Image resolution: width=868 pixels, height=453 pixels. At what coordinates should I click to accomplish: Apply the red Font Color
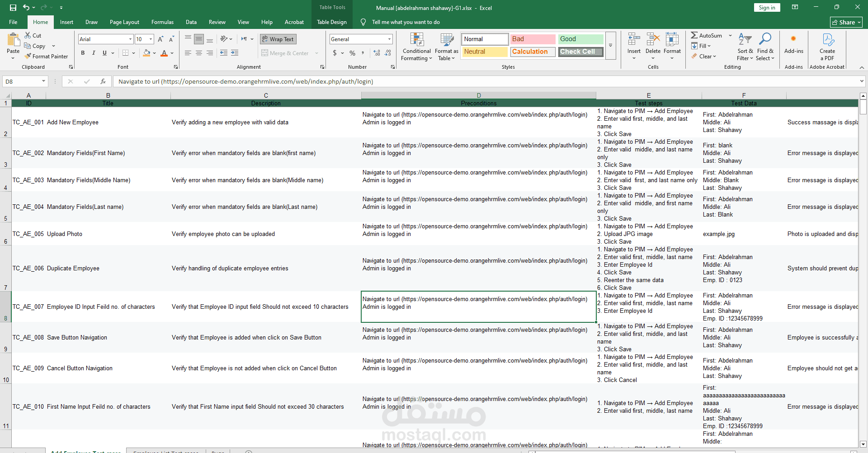(164, 53)
